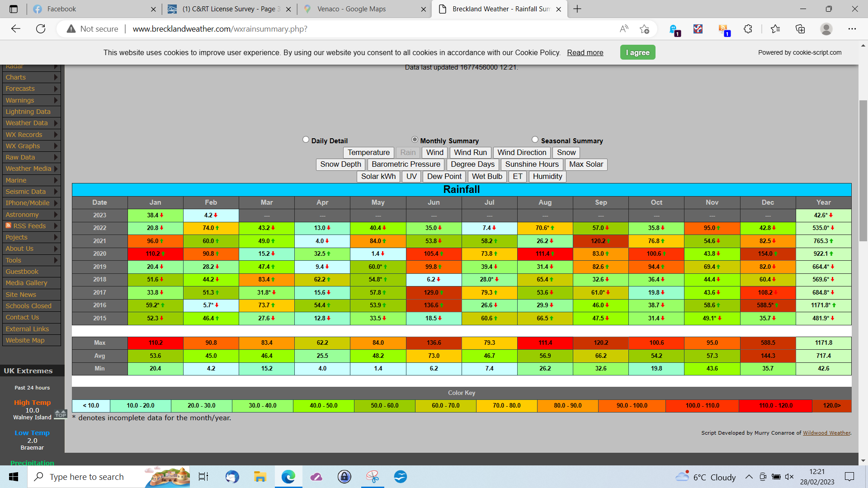Switch to Venaco Google Maps tab

coord(357,9)
